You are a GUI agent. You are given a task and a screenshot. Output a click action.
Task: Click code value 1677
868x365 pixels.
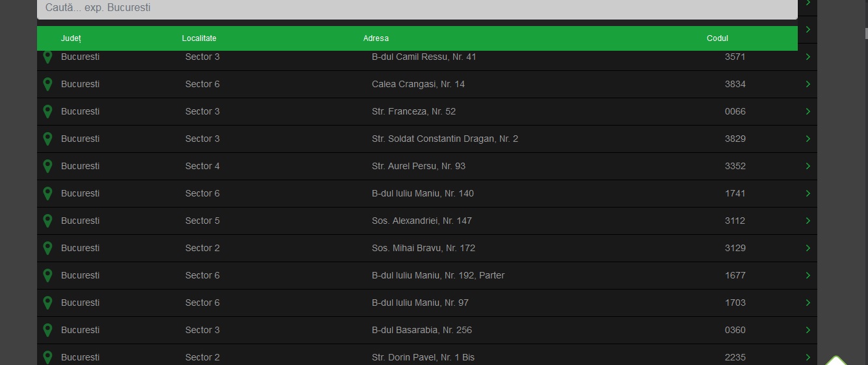tap(735, 275)
